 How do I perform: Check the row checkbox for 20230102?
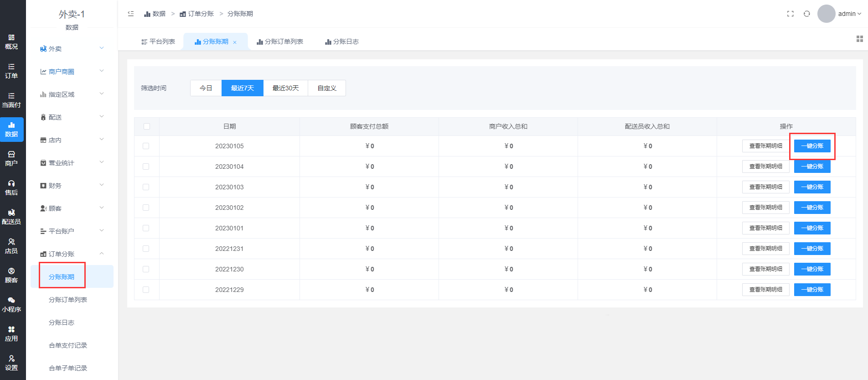146,208
